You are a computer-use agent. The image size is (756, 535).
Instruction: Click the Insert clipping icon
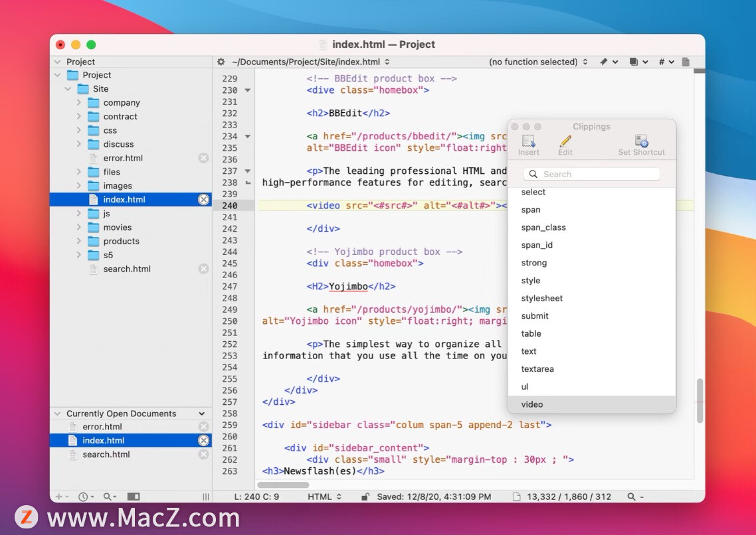click(x=528, y=141)
